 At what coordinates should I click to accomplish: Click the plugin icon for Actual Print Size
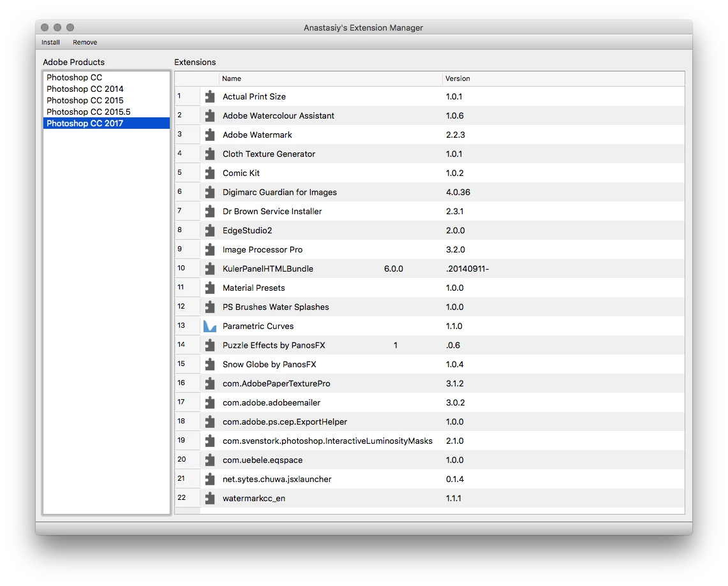[x=210, y=96]
